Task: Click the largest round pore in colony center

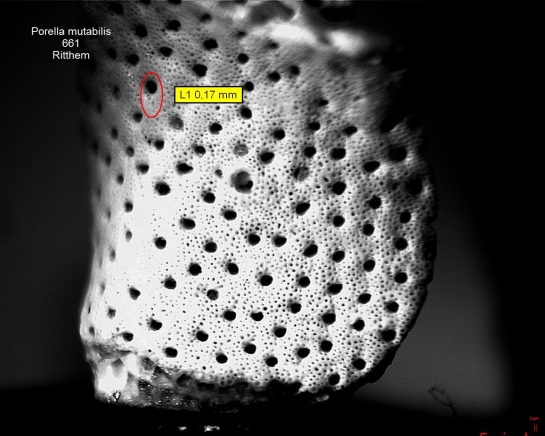Action: pyautogui.click(x=243, y=181)
